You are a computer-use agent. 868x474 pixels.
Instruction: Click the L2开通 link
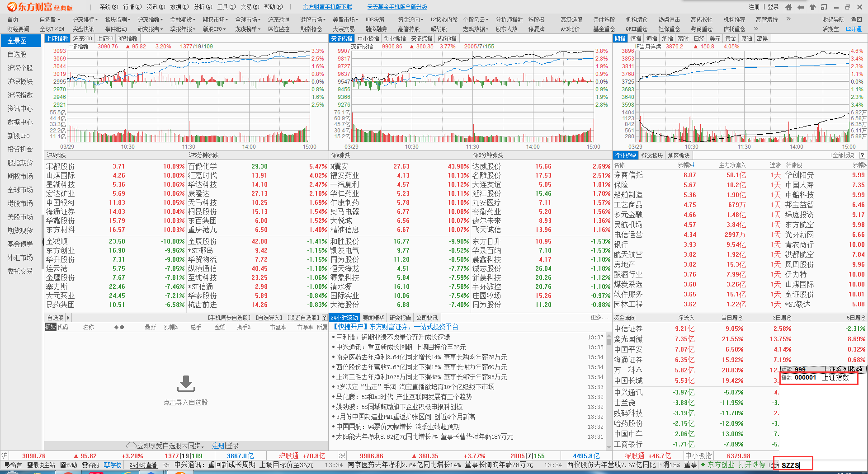click(854, 29)
